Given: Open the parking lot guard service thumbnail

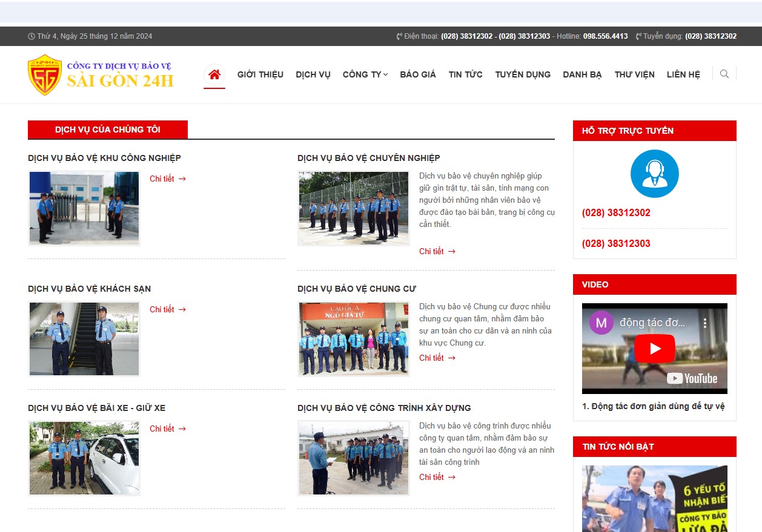Looking at the screenshot, I should tap(84, 458).
